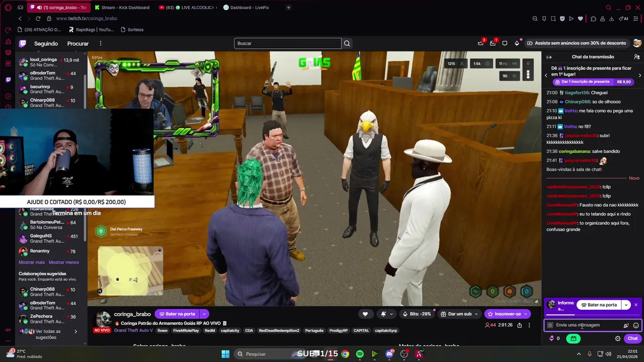Click the search magnifier next to Buscar
The width and height of the screenshot is (644, 362).
[x=347, y=43]
